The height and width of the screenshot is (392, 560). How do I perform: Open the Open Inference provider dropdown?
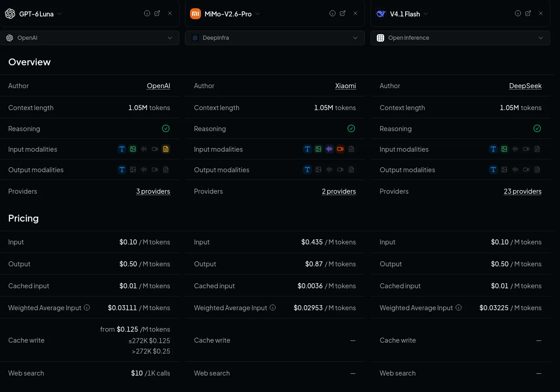click(460, 38)
